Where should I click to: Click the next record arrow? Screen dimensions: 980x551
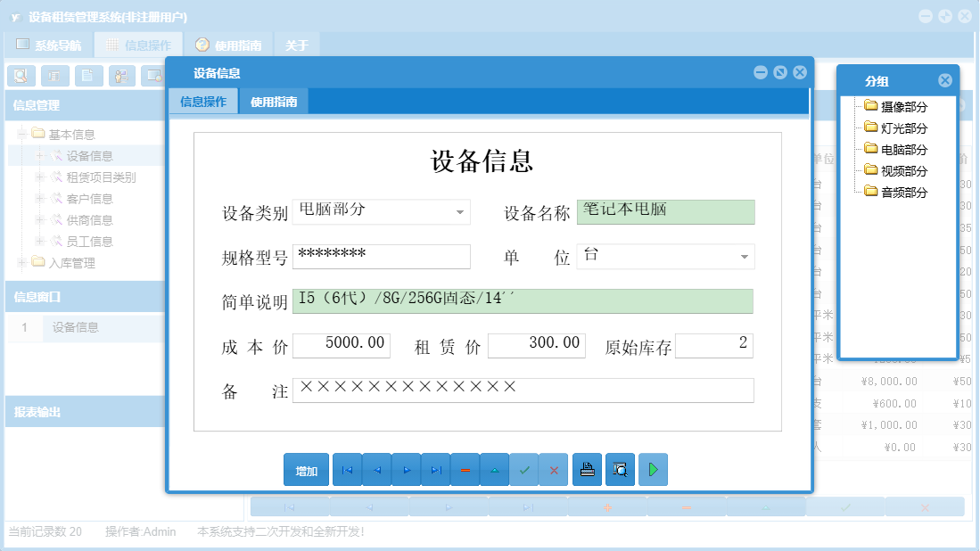click(407, 469)
